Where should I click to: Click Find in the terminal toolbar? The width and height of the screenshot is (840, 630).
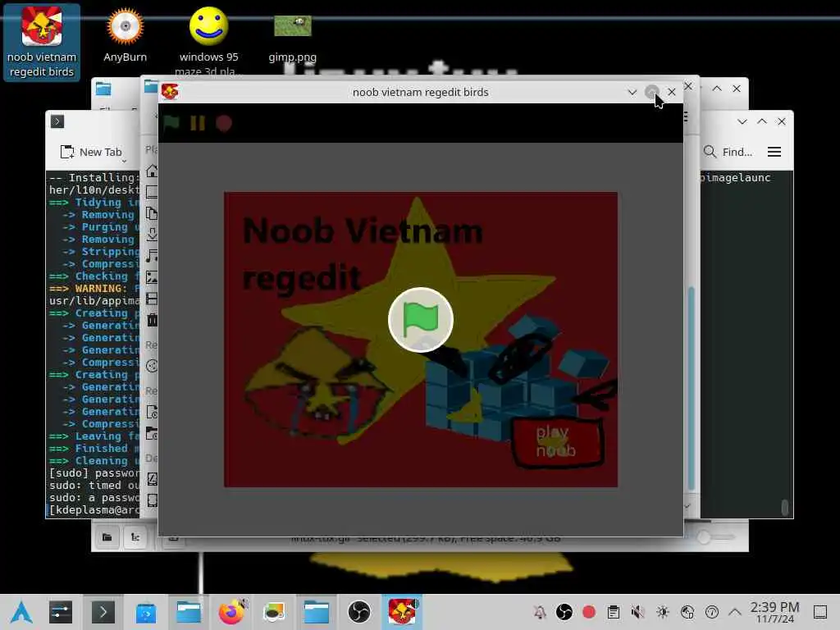(x=728, y=152)
